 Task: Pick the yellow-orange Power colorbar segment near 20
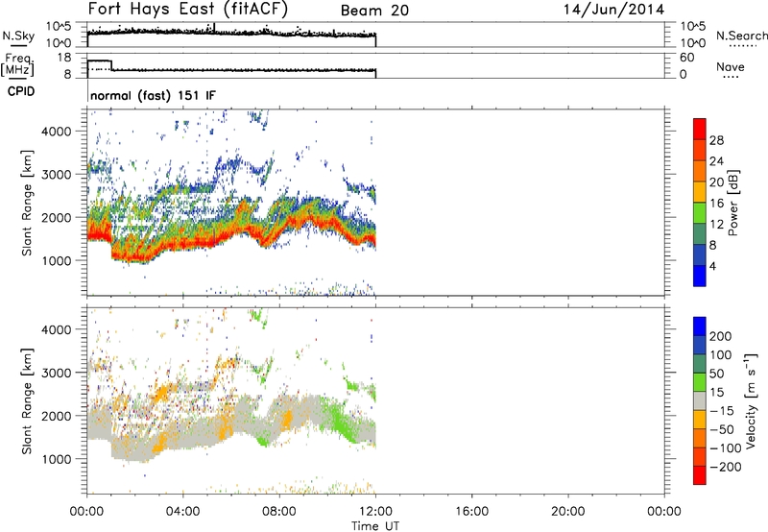point(700,192)
